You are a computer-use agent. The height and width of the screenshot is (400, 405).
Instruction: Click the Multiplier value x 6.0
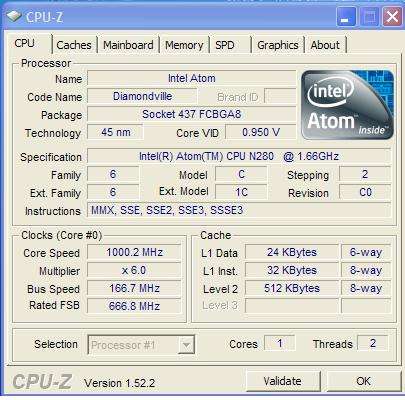134,270
